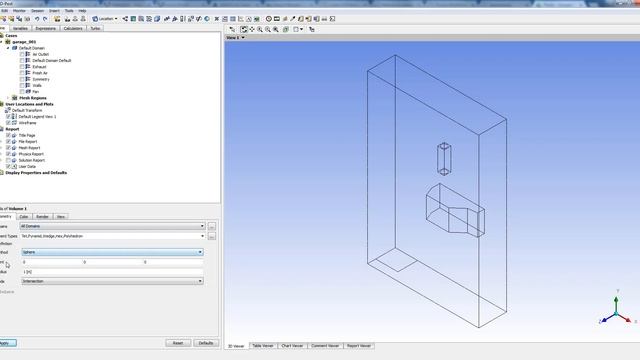Viewport: 640px width, 360px height.
Task: Click the selection arrow tool in viewer toolbar
Action: [232, 29]
